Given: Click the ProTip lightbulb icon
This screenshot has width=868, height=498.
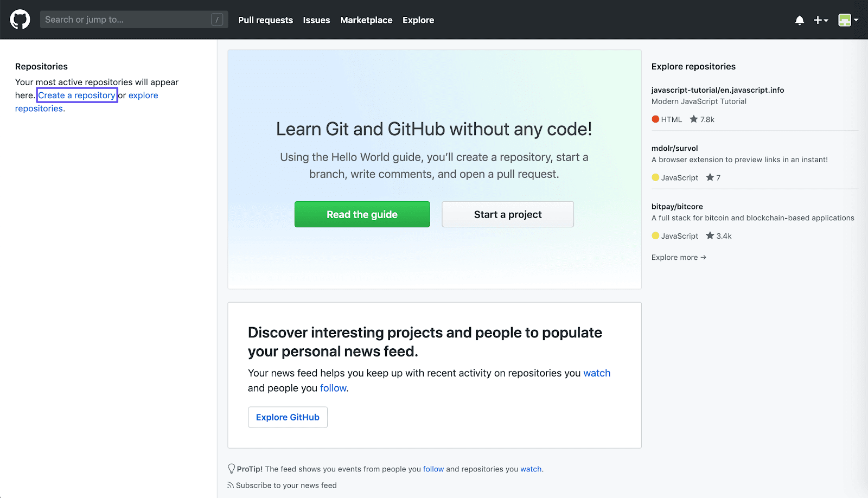Looking at the screenshot, I should coord(232,468).
